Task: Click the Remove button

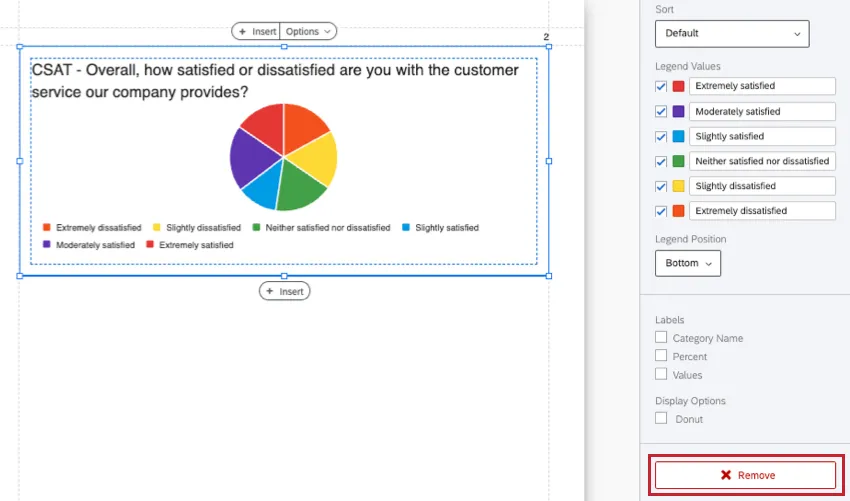Action: (x=745, y=475)
